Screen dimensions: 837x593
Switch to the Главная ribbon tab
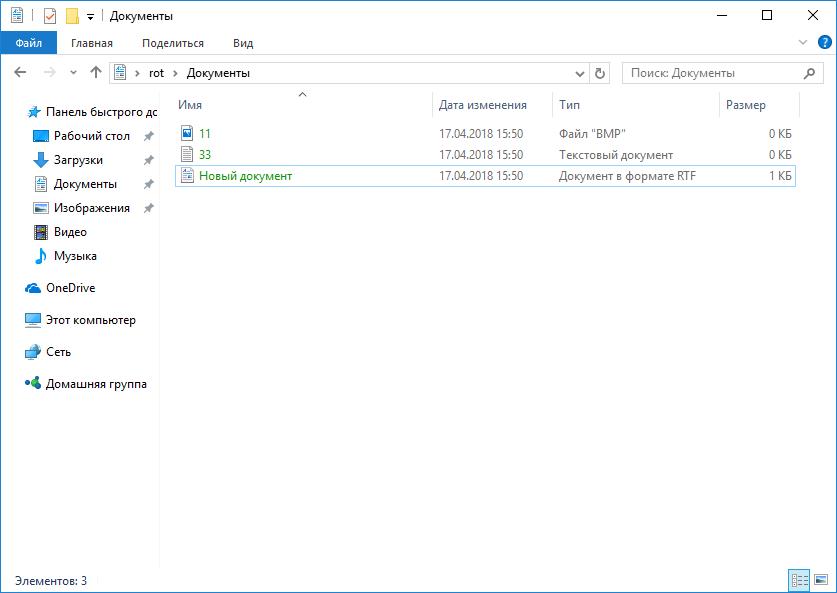pyautogui.click(x=92, y=43)
